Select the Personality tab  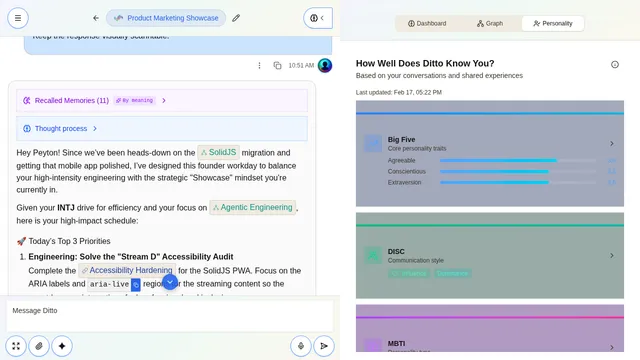pyautogui.click(x=553, y=23)
